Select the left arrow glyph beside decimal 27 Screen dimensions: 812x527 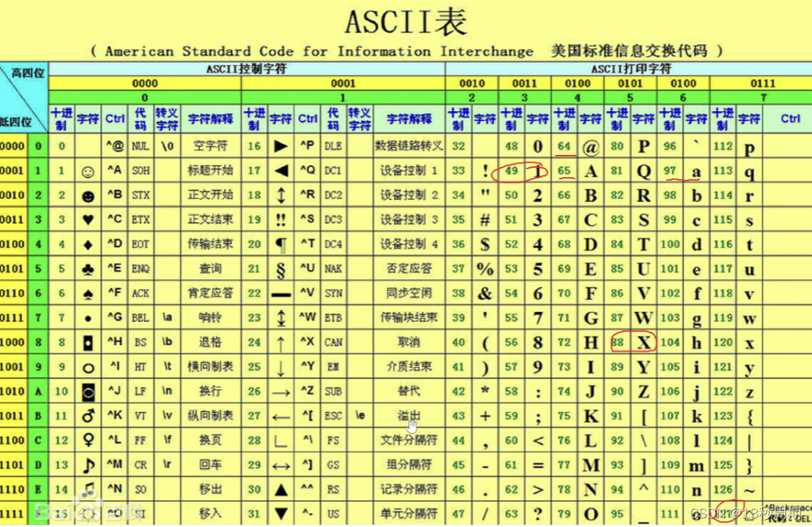(280, 417)
